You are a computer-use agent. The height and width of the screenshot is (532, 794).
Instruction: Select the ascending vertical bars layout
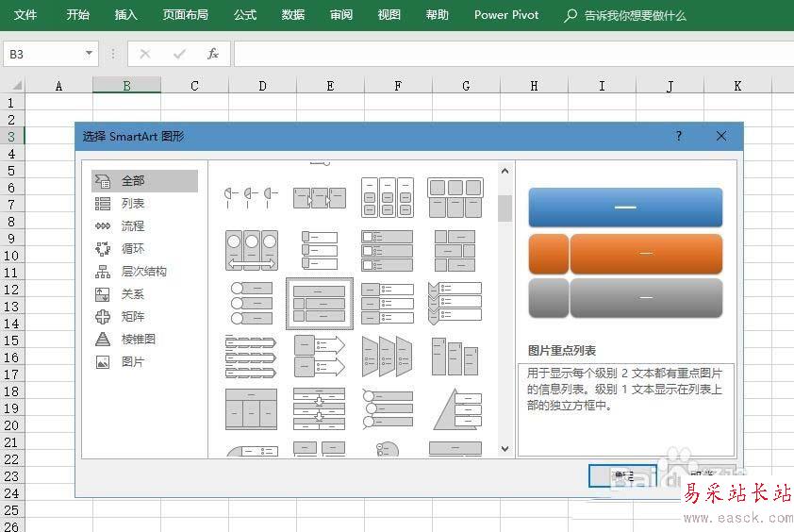coord(455,357)
